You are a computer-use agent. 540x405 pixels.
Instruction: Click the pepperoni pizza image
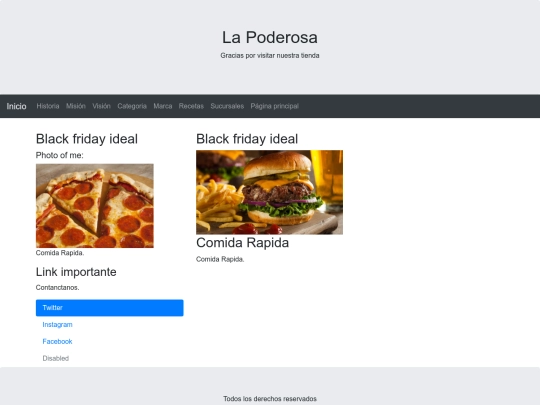(95, 206)
